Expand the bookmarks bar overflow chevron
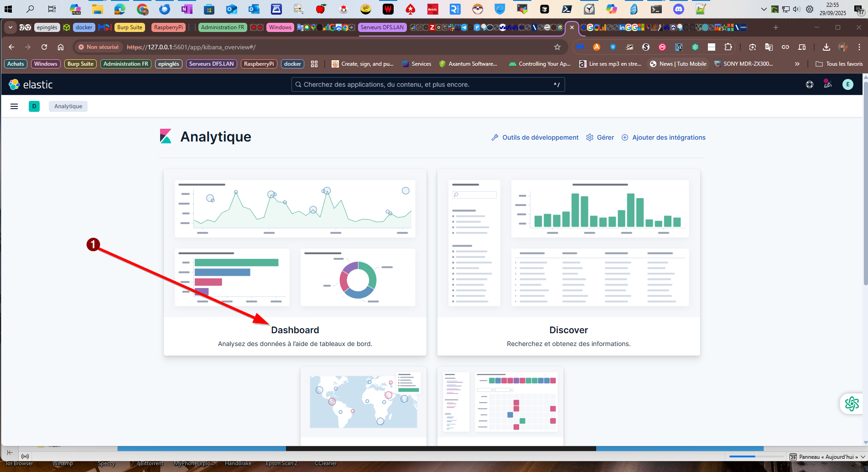Screen dimensions: 868x472 (x=797, y=64)
